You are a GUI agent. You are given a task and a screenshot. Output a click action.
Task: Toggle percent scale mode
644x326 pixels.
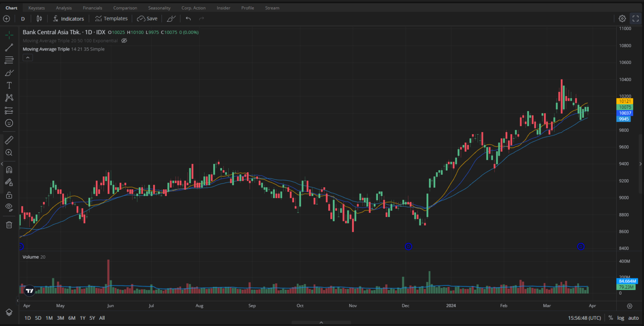click(x=611, y=318)
